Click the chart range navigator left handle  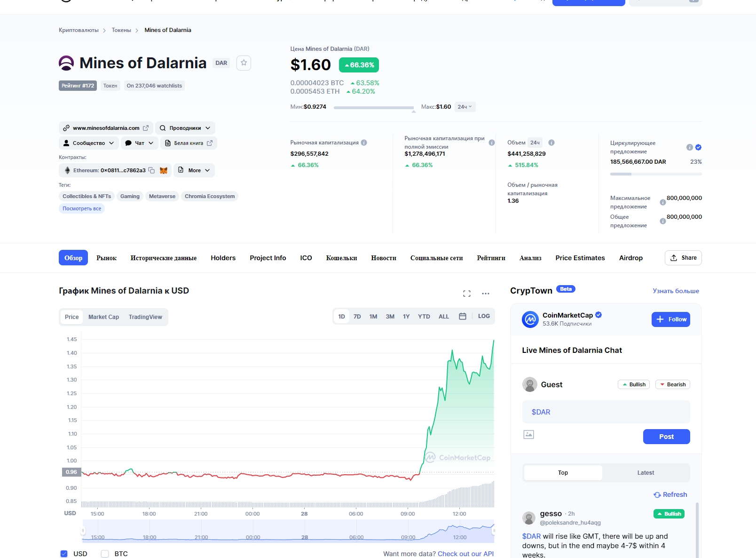(83, 531)
